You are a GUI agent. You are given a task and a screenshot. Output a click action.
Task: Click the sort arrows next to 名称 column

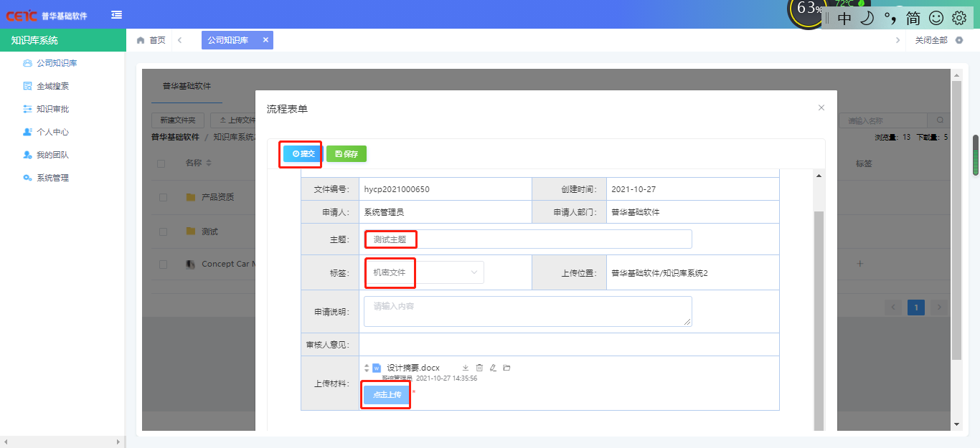[x=209, y=163]
